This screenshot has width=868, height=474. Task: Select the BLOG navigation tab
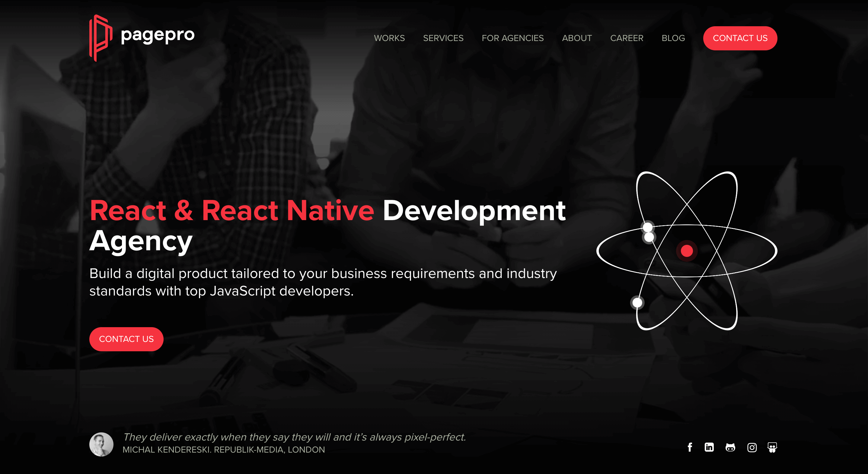click(x=674, y=38)
